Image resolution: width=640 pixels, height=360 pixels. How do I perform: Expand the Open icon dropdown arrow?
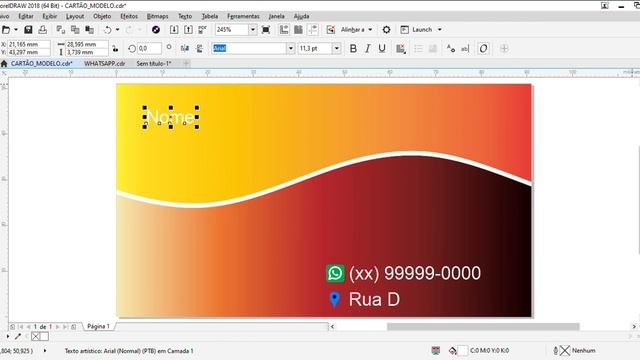pyautogui.click(x=16, y=30)
